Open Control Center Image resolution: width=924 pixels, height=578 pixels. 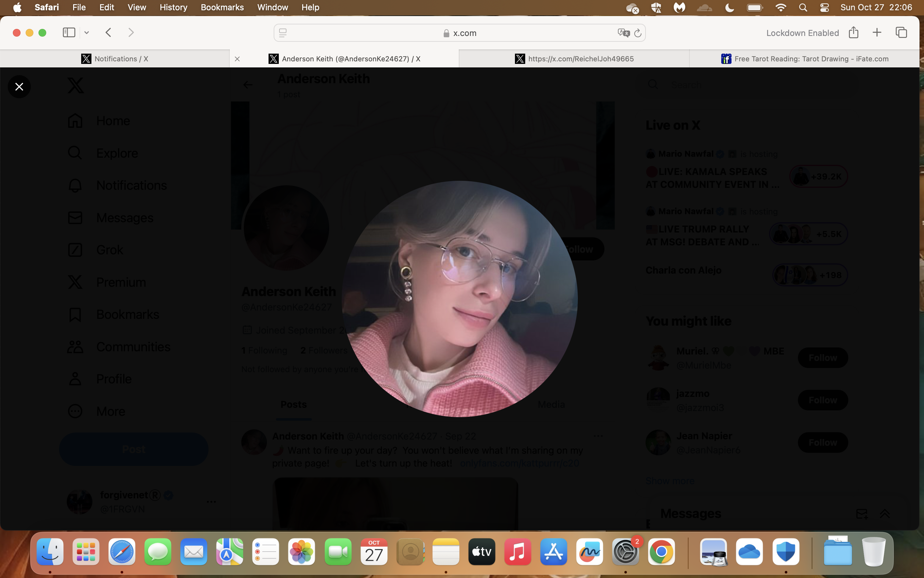824,8
